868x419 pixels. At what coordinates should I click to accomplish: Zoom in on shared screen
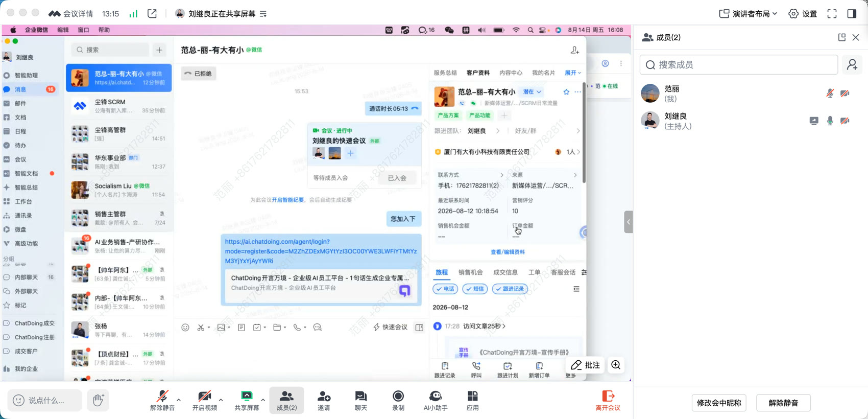[616, 365]
